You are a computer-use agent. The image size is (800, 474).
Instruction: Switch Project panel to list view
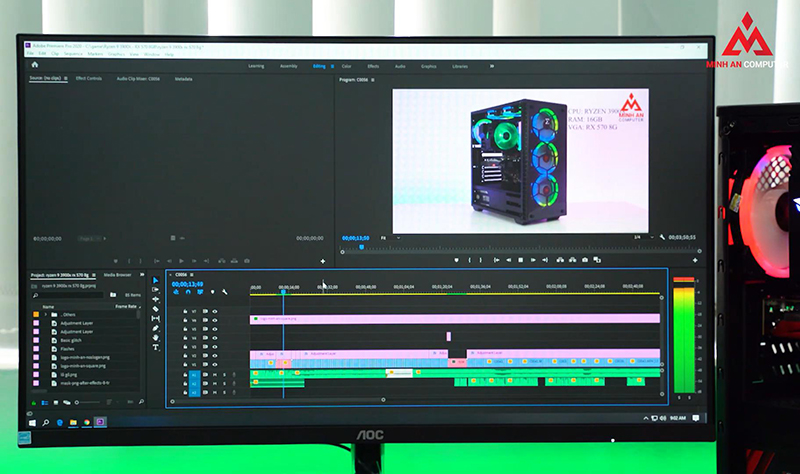(45, 403)
